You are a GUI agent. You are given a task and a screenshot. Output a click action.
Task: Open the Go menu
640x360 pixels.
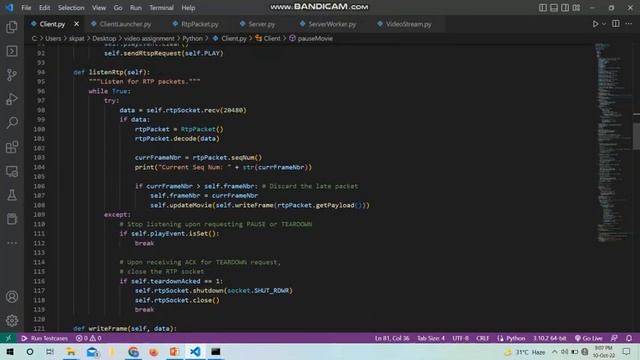[x=118, y=8]
